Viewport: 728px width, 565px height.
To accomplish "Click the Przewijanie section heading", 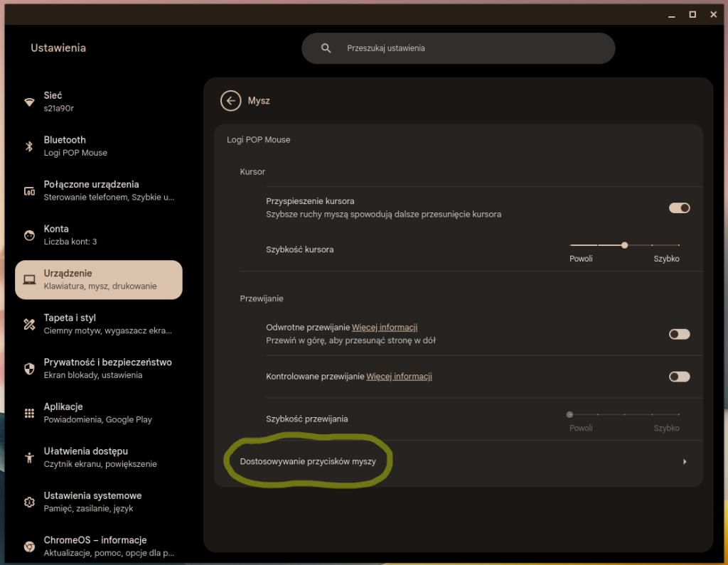I will coord(262,298).
